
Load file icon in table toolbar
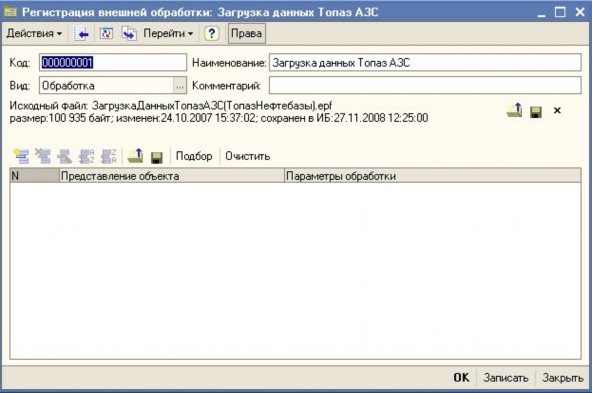click(x=135, y=156)
